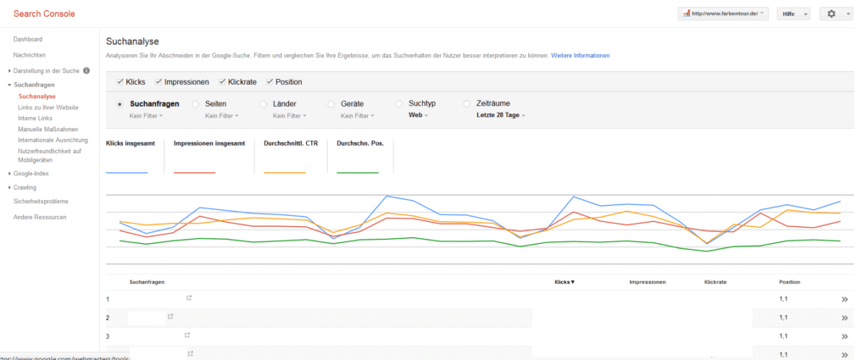Expand row 1 details with double-chevron
This screenshot has width=868, height=360.
pos(843,299)
